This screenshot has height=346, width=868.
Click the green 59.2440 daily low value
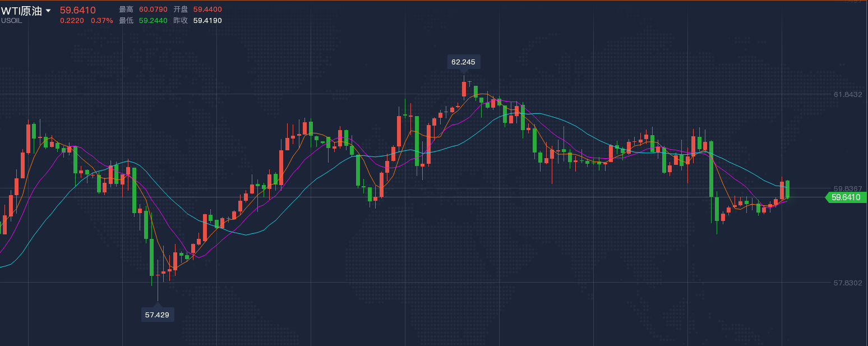click(153, 21)
